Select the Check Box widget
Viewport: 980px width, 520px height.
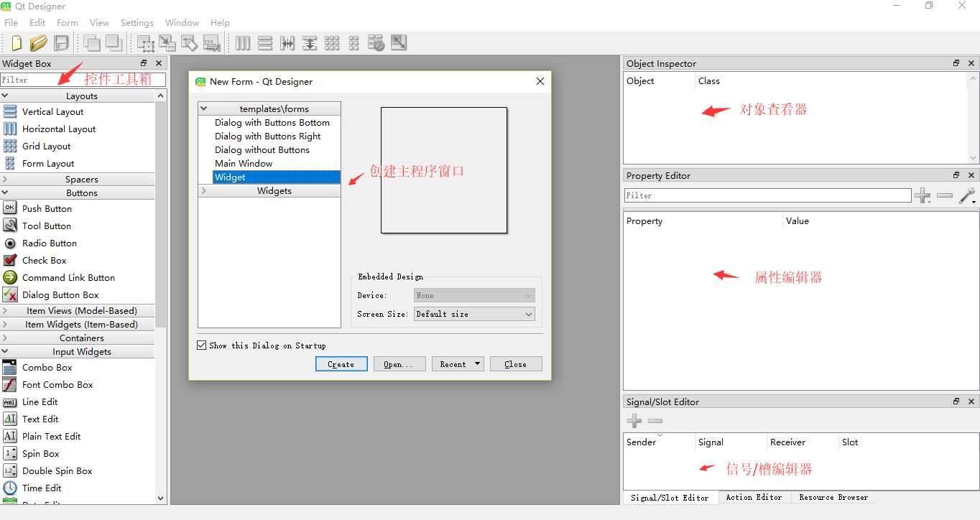tap(44, 260)
